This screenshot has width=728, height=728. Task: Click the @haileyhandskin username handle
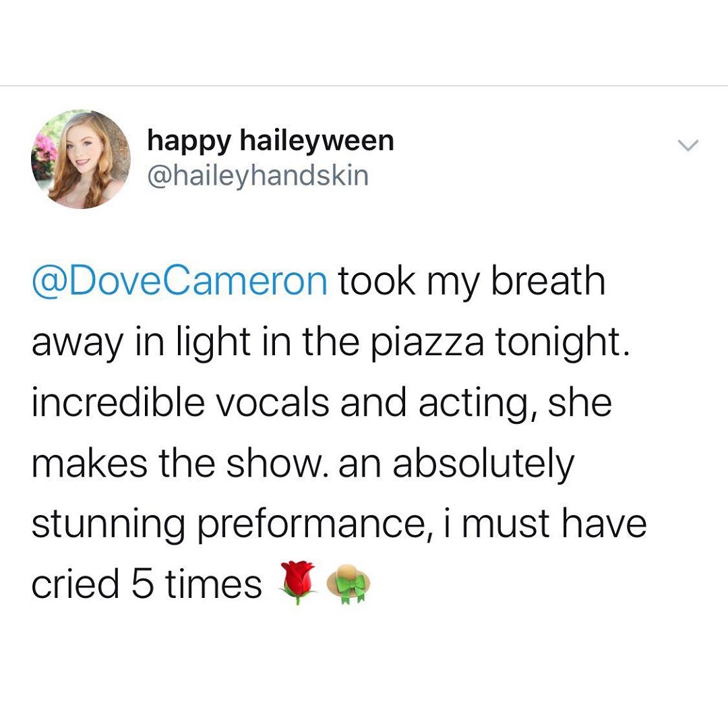pyautogui.click(x=257, y=175)
